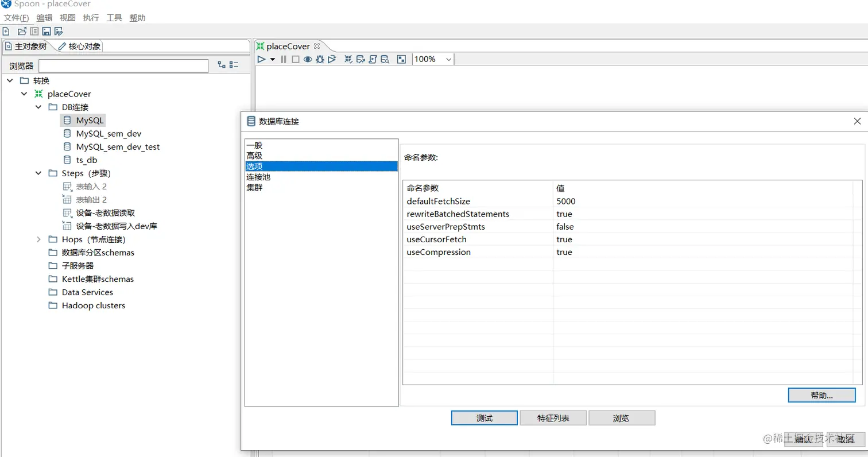Select the 设备-老数据读取 step
This screenshot has height=457, width=868.
[x=106, y=212]
